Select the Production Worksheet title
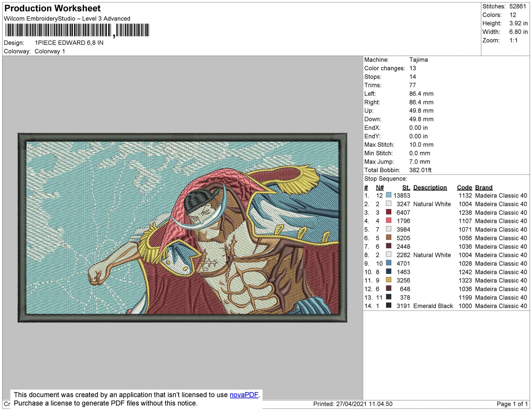This screenshot has width=532, height=411. pos(52,8)
